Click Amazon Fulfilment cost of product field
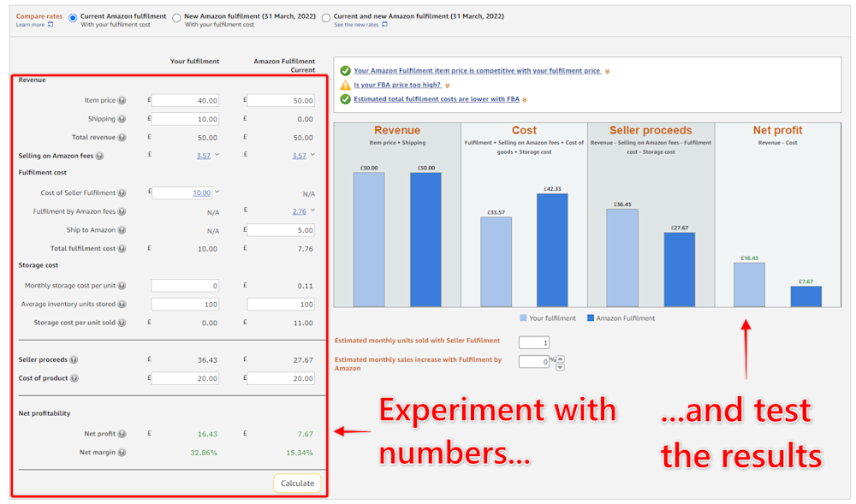This screenshot has width=856, height=504. (281, 378)
